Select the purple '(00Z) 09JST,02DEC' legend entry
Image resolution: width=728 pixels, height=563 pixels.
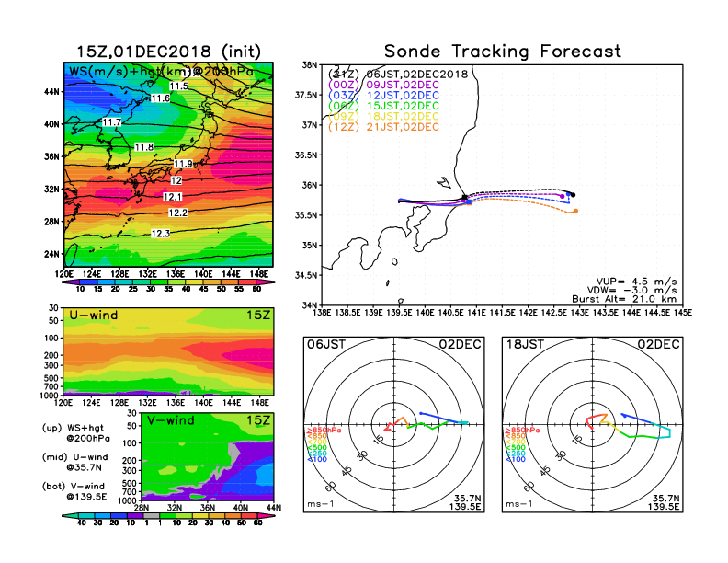tap(383, 85)
